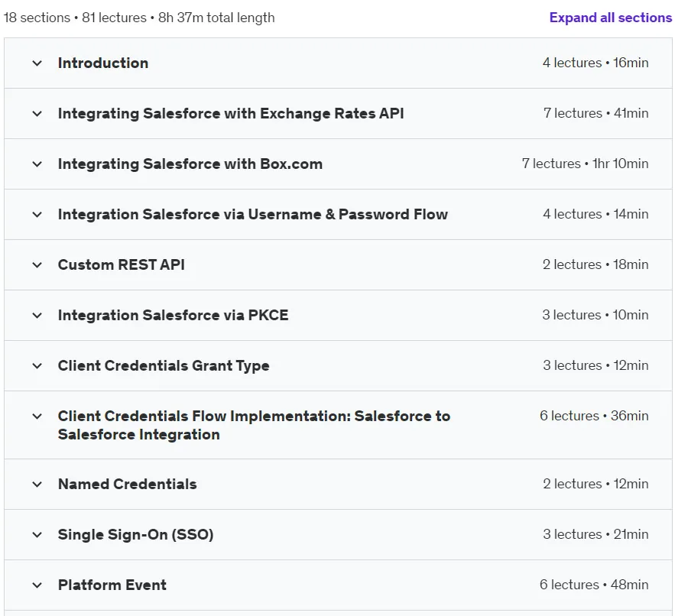Select Client Credentials Grant Type title
The image size is (675, 616).
164,366
